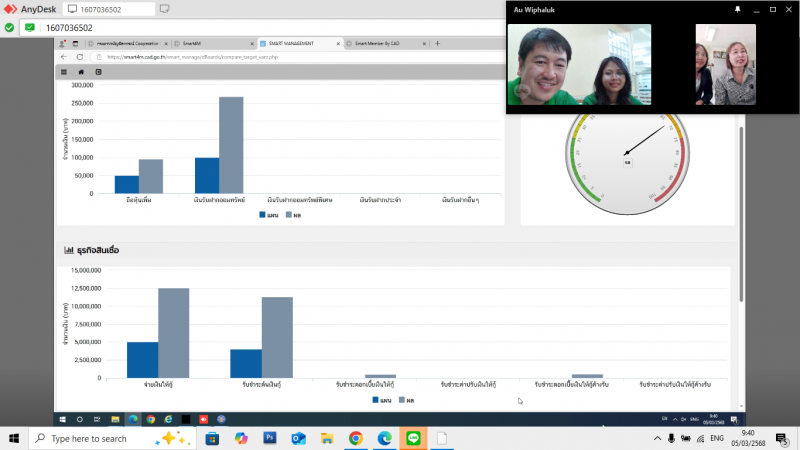Open remote taskbar red recorder icon
The image size is (800, 450).
click(x=204, y=419)
